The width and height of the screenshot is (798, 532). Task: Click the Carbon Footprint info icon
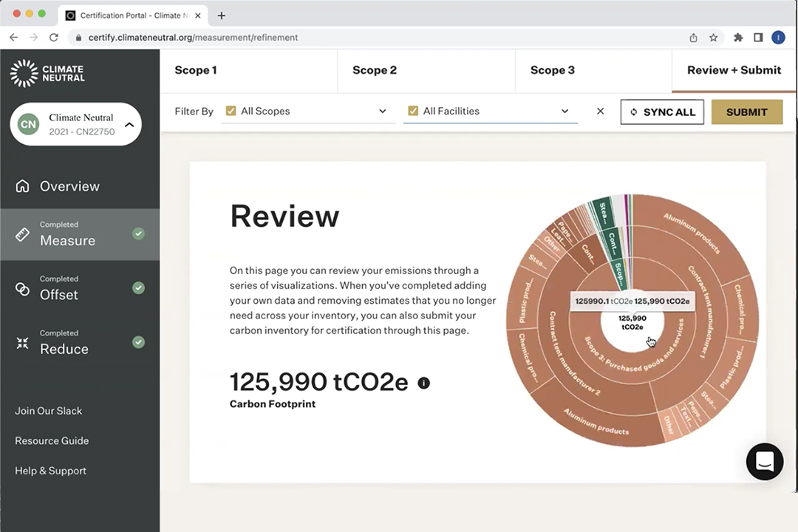[423, 383]
